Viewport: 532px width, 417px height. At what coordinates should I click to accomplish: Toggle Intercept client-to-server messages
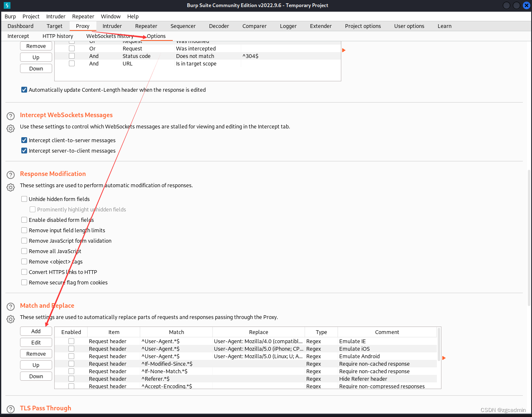click(24, 140)
